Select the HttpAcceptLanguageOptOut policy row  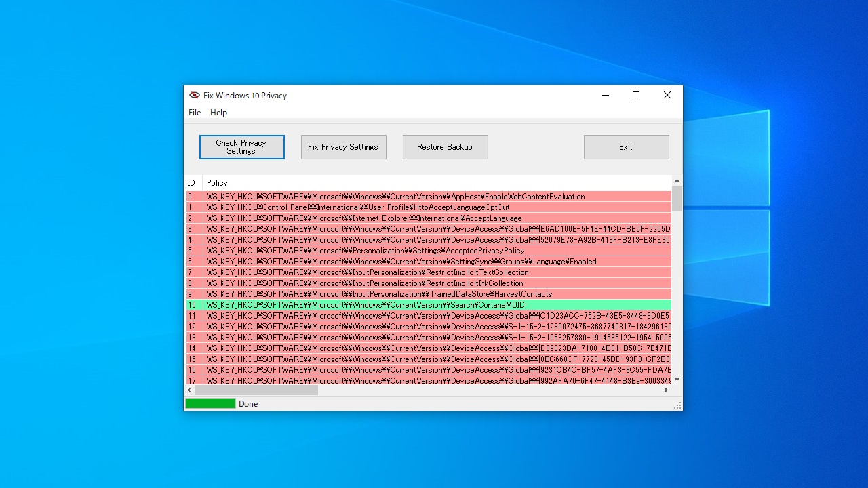pos(429,207)
